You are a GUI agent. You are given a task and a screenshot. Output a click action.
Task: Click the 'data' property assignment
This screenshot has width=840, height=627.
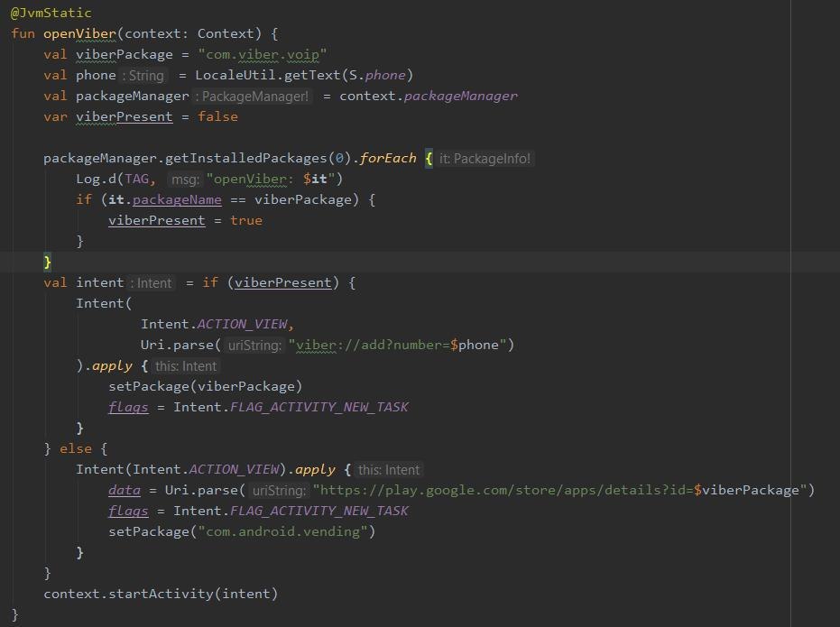pos(125,491)
